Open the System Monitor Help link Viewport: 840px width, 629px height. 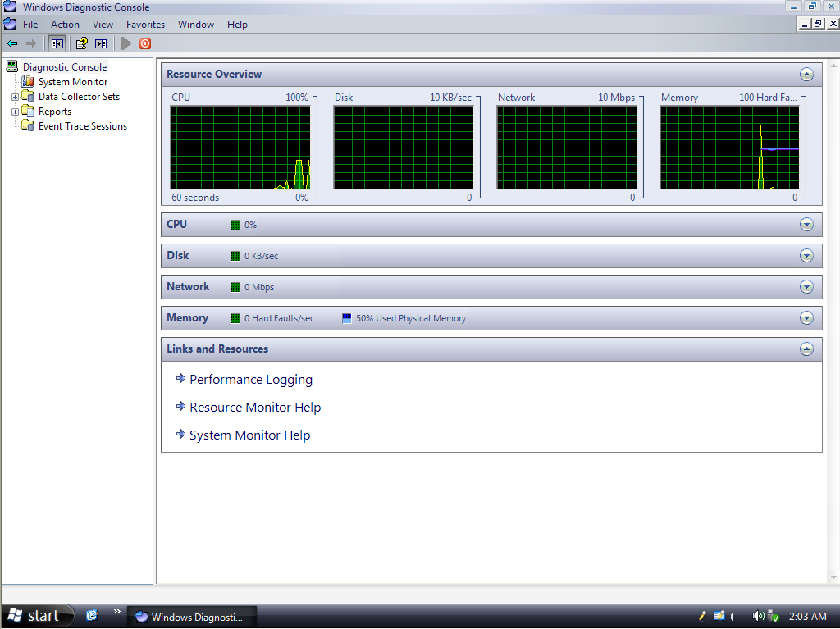click(x=249, y=435)
